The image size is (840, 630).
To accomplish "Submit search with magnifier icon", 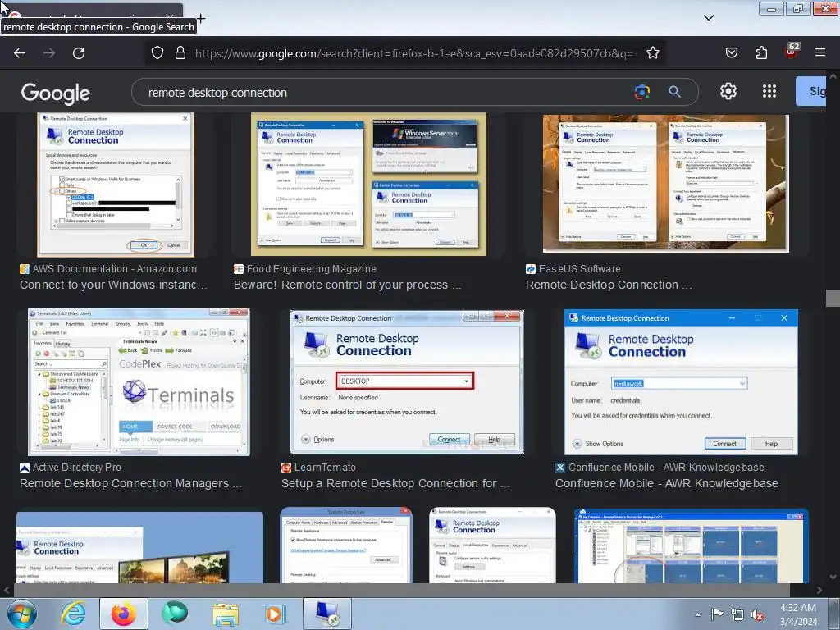I will (674, 92).
